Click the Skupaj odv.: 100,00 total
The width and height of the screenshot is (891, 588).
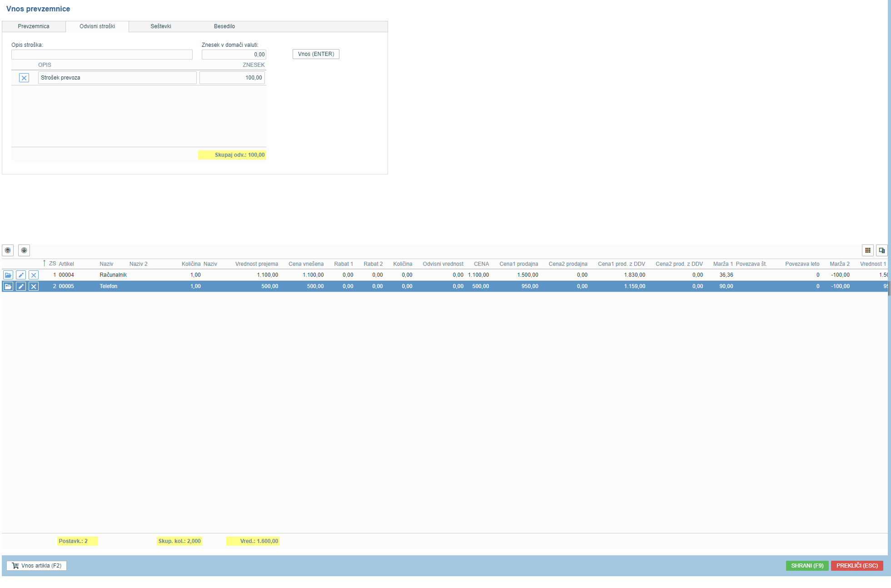[232, 155]
